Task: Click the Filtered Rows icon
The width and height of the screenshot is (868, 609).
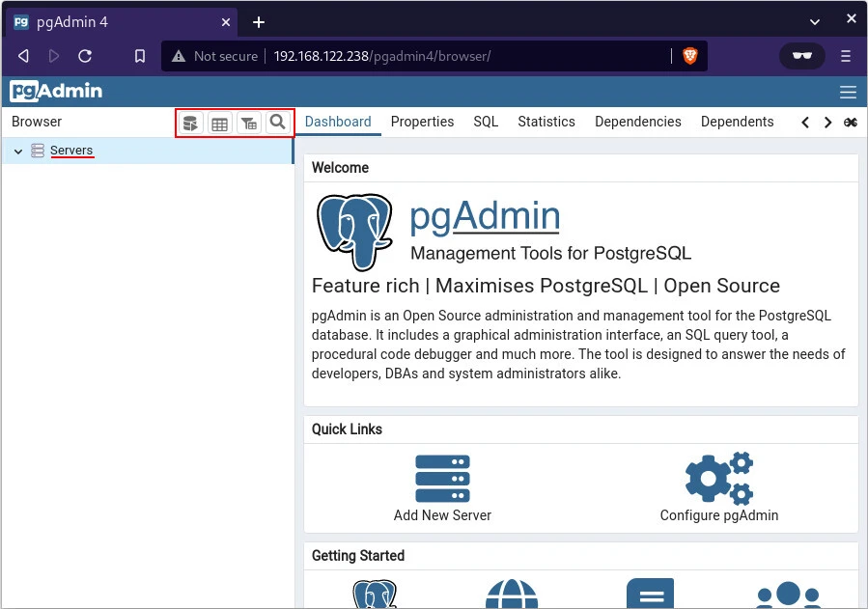Action: pyautogui.click(x=249, y=123)
